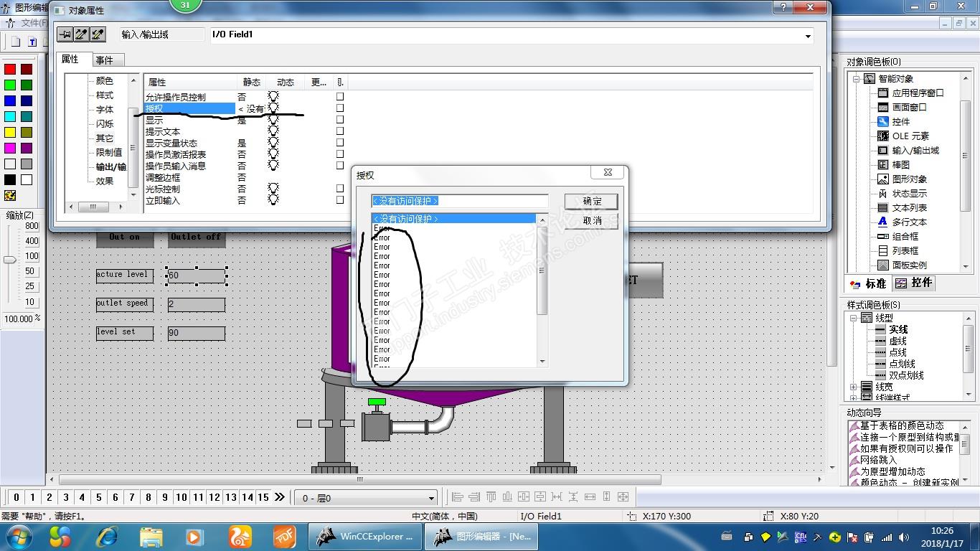Toggle the checkbox in 显示变量状态 row
Viewport: 980px width, 551px height.
(340, 142)
